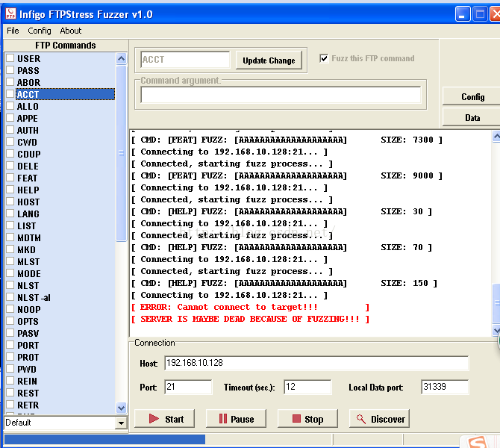Click the SERVER IS MAYBE DEAD log line

(251, 319)
